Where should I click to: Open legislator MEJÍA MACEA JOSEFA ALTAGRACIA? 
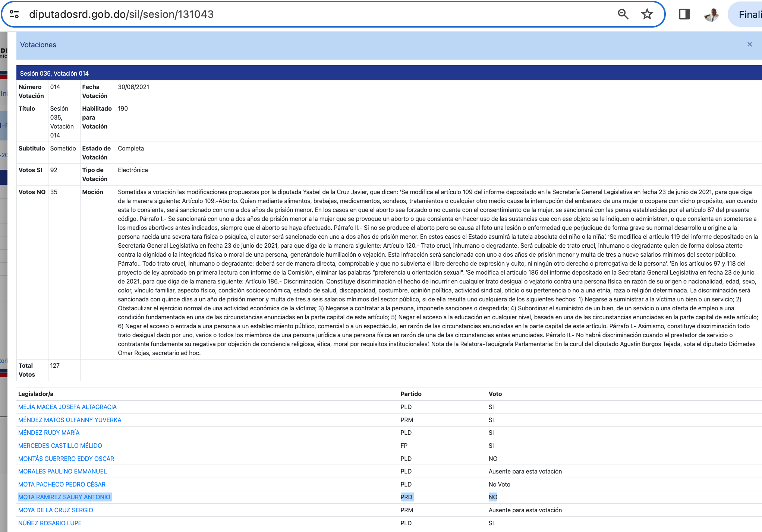pyautogui.click(x=67, y=407)
